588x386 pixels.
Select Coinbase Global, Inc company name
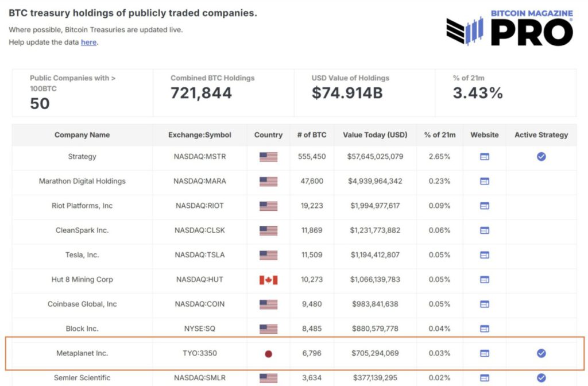tap(82, 304)
